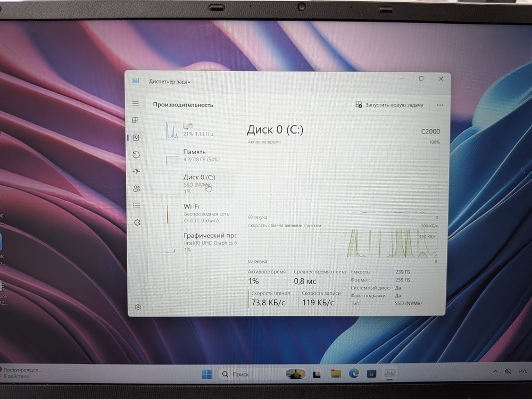Select the Диск 0 (C:) performance entry

(195, 184)
